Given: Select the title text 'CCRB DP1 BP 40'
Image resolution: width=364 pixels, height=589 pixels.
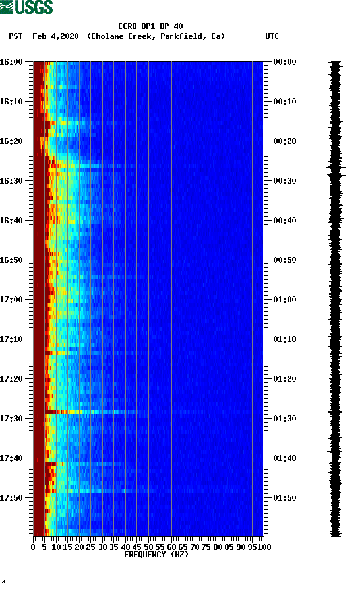Looking at the screenshot, I should pyautogui.click(x=150, y=26).
